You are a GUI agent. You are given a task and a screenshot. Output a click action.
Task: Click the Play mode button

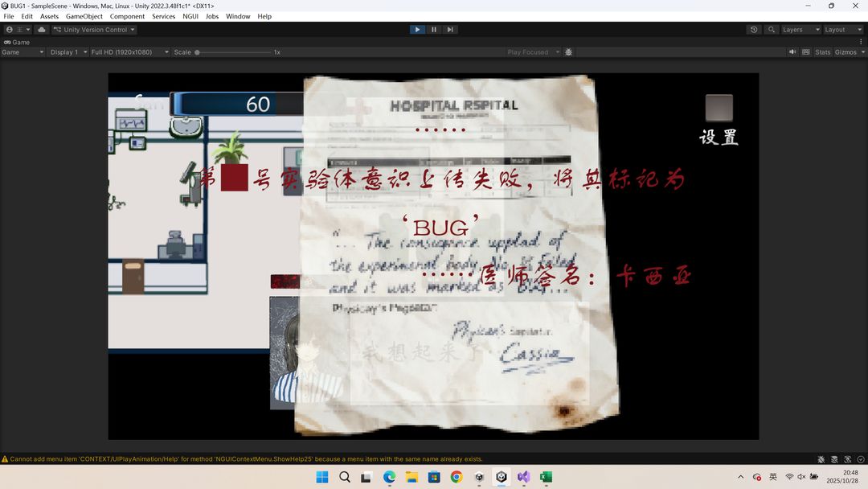tap(417, 30)
